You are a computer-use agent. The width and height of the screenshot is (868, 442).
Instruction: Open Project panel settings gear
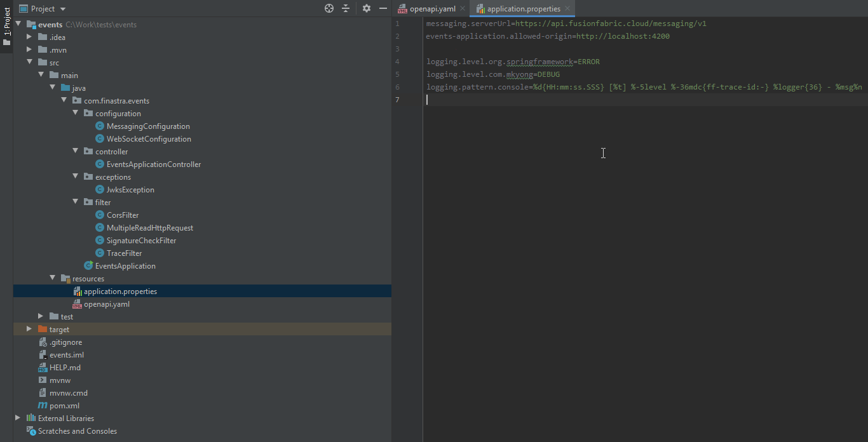367,8
